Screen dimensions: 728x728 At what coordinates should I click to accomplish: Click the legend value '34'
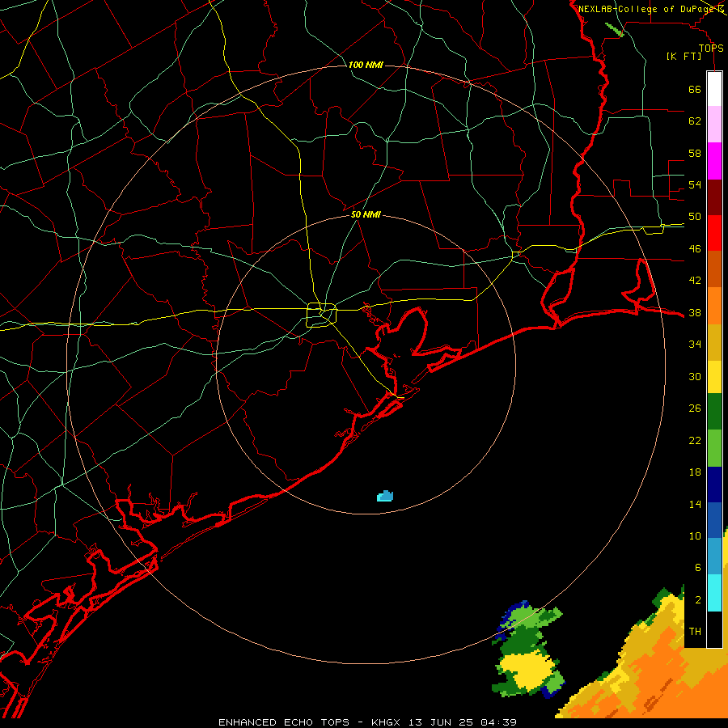(x=695, y=344)
